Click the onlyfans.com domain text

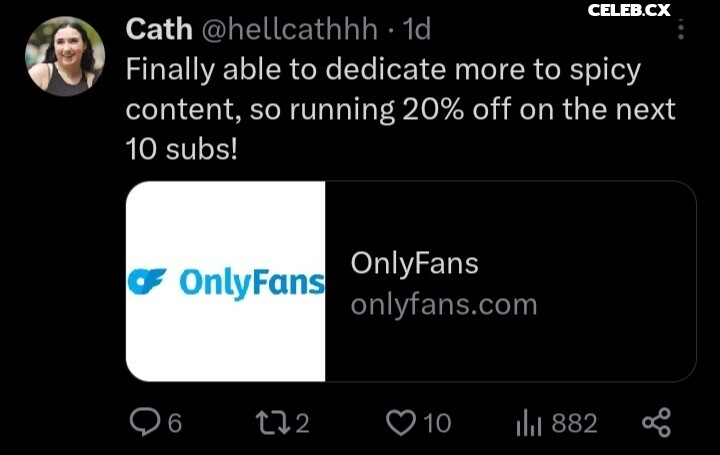click(443, 304)
